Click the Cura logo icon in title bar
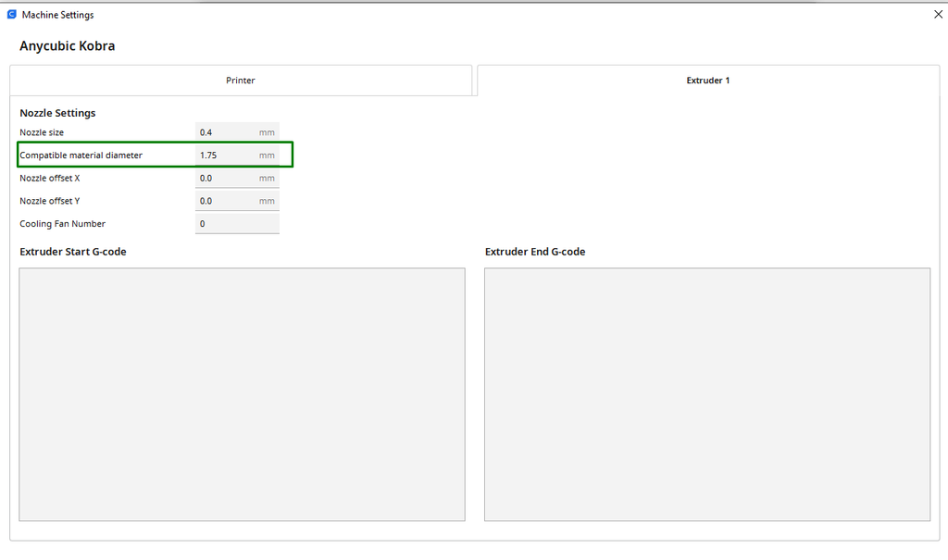 (x=11, y=15)
